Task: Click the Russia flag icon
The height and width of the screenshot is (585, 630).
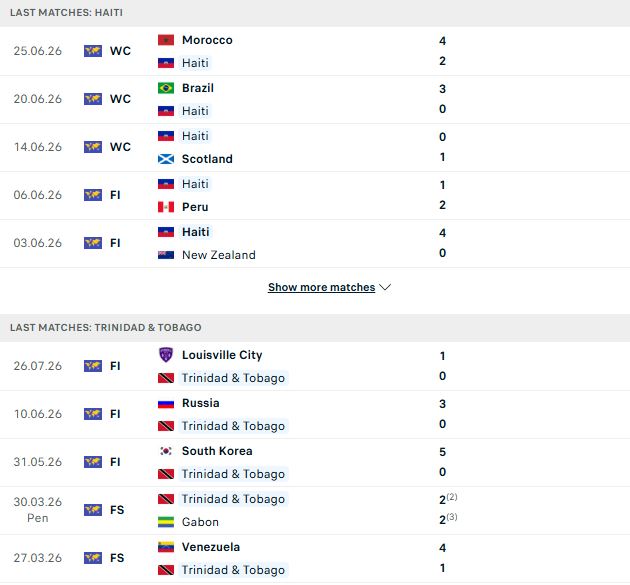Action: pyautogui.click(x=166, y=403)
